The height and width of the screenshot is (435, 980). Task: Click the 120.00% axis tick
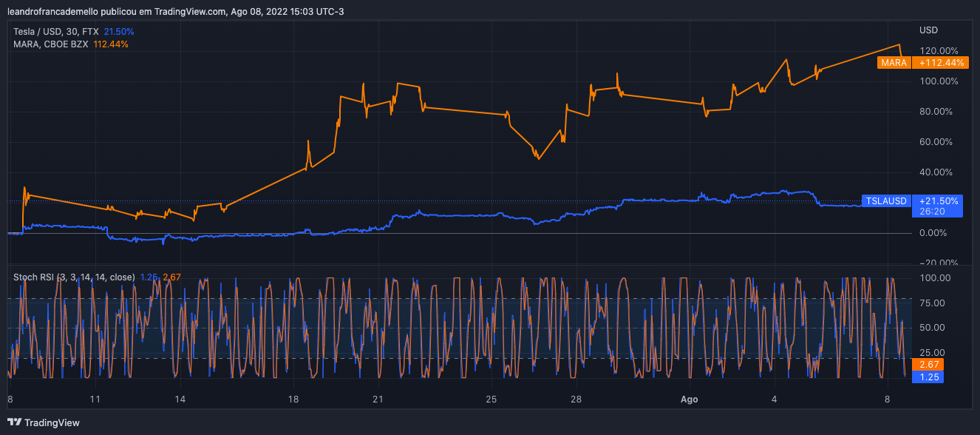[x=939, y=50]
